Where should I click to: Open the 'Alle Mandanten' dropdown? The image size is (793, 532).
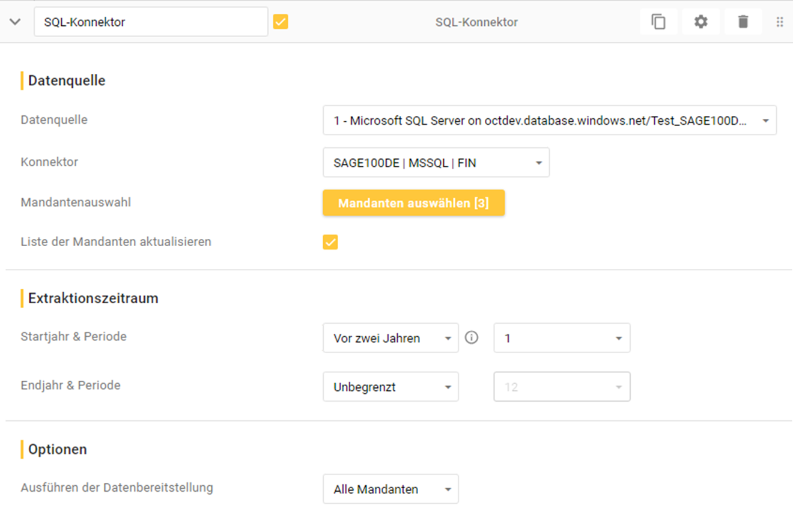pos(390,489)
